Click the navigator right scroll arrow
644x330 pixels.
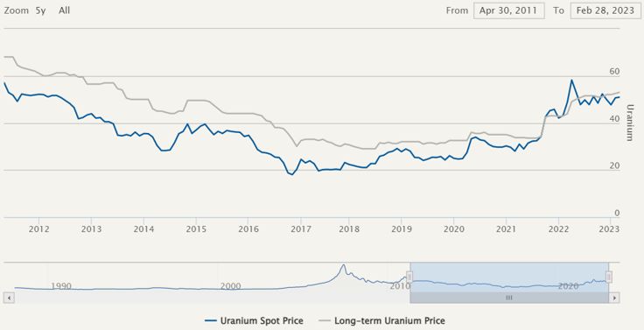tap(614, 298)
